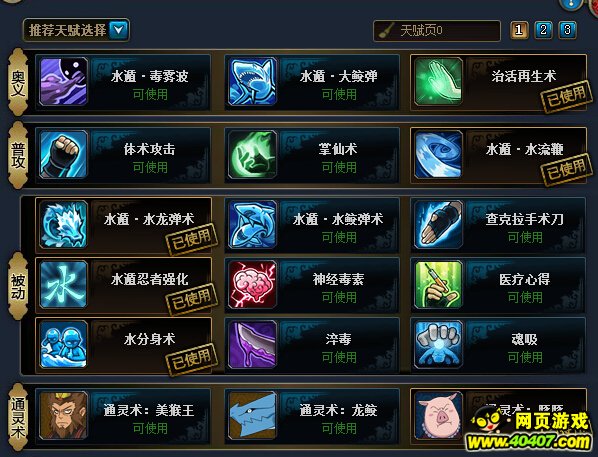Click the 水遁·毒雾波 purple mist skill icon

pyautogui.click(x=63, y=81)
